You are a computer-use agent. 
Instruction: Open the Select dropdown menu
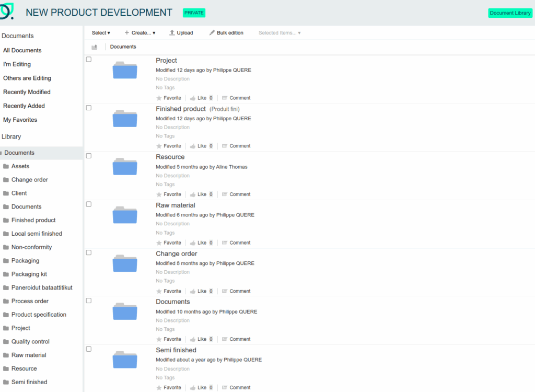tap(101, 33)
